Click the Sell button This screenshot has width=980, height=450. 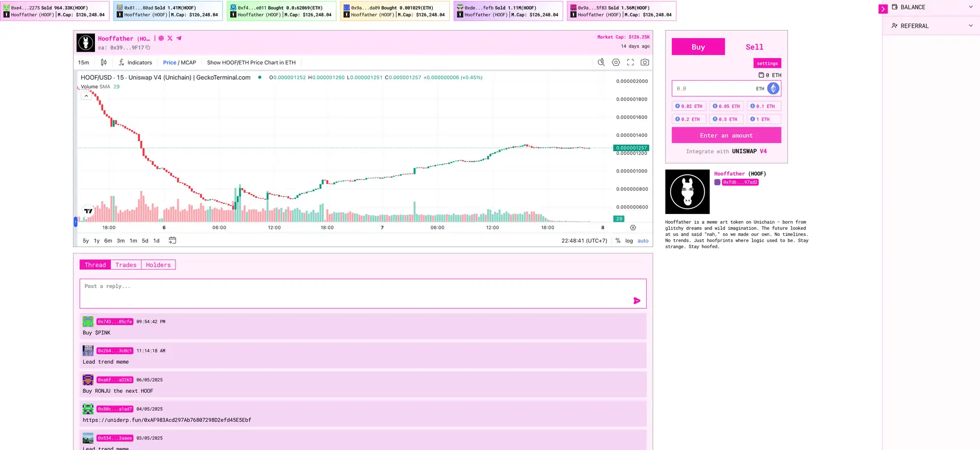754,47
